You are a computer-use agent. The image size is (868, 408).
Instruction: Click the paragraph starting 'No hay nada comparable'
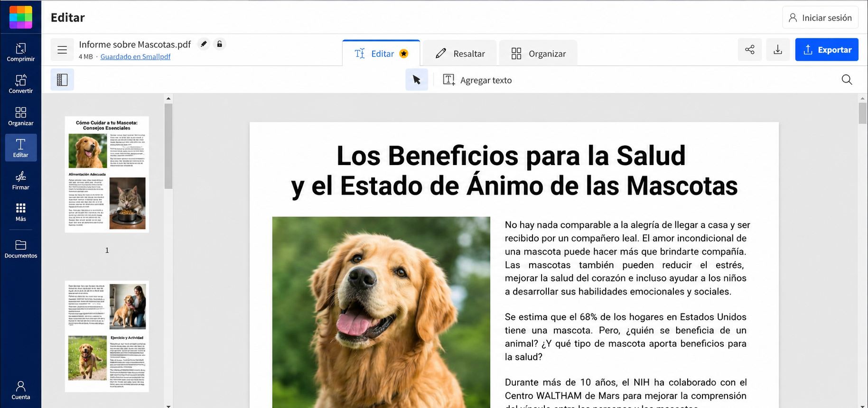click(627, 258)
